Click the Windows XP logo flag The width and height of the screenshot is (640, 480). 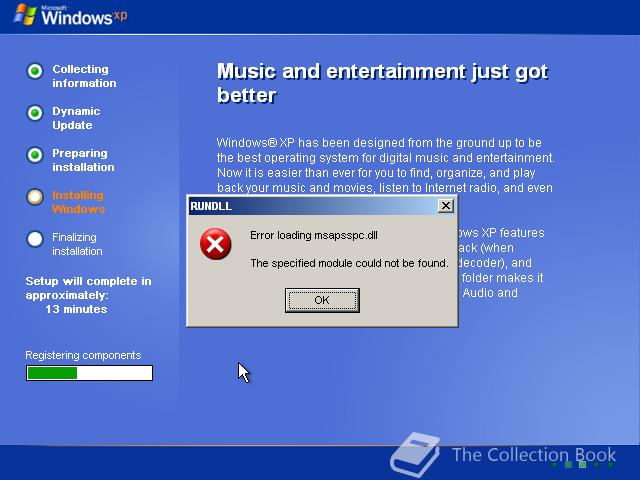[24, 15]
